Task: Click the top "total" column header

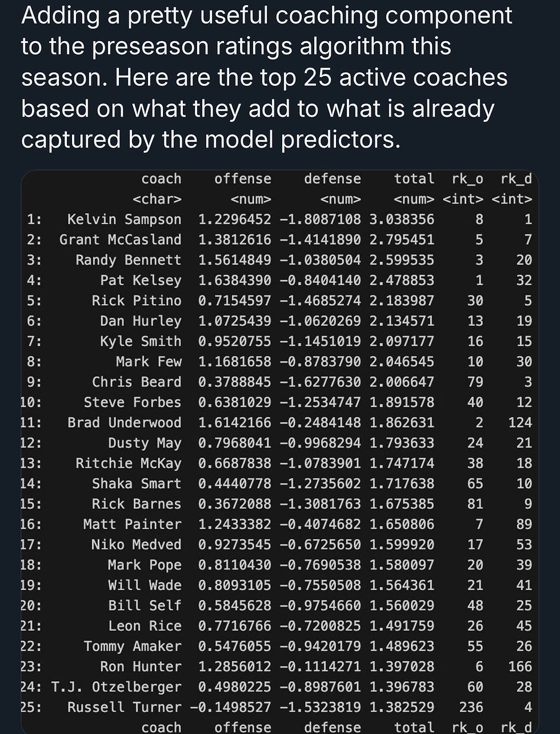Action: click(414, 179)
